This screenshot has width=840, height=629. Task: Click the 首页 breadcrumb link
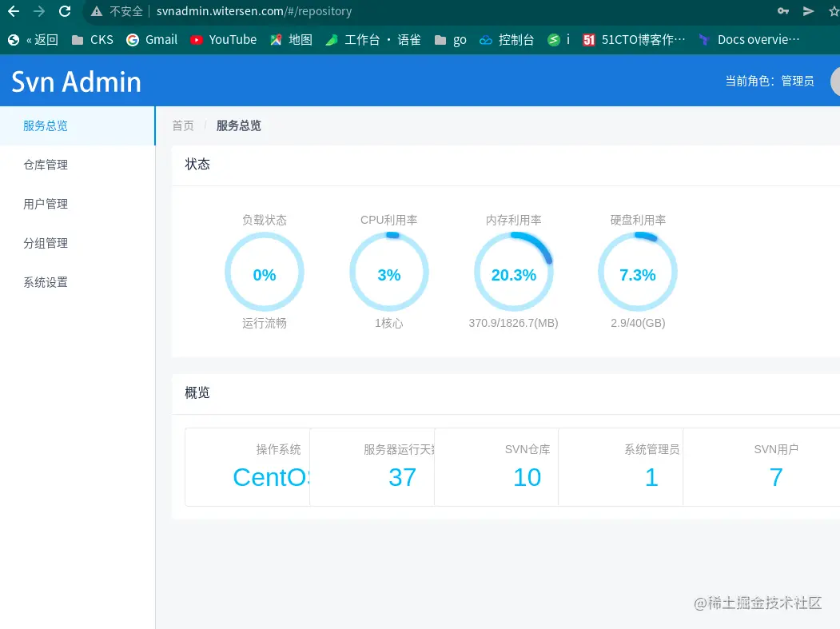(x=183, y=126)
